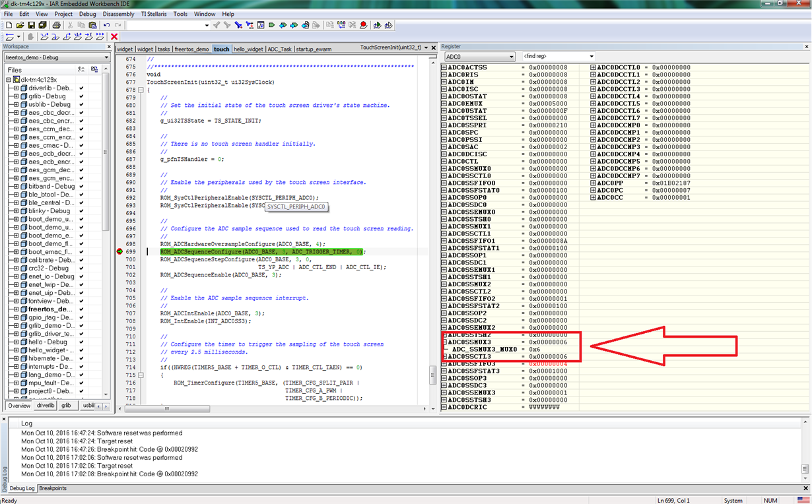Open the find reg dropdown
The width and height of the screenshot is (812, 504).
[x=592, y=57]
